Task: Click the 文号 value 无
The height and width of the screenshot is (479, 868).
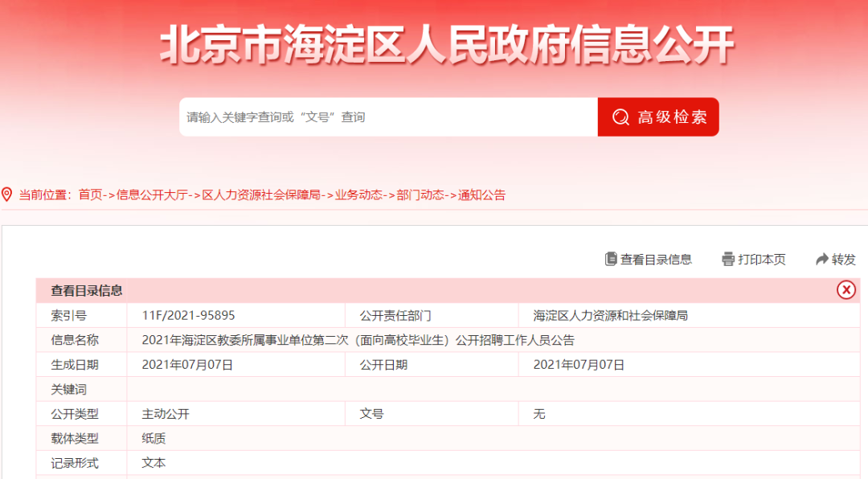Action: (x=539, y=414)
